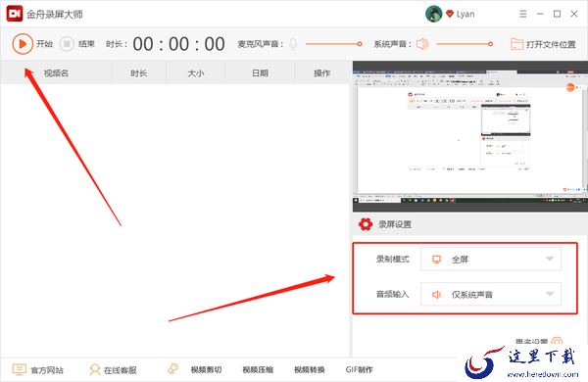Maximize the 金舟录屏大师 window
Screen dimensions: 588x382
click(558, 14)
